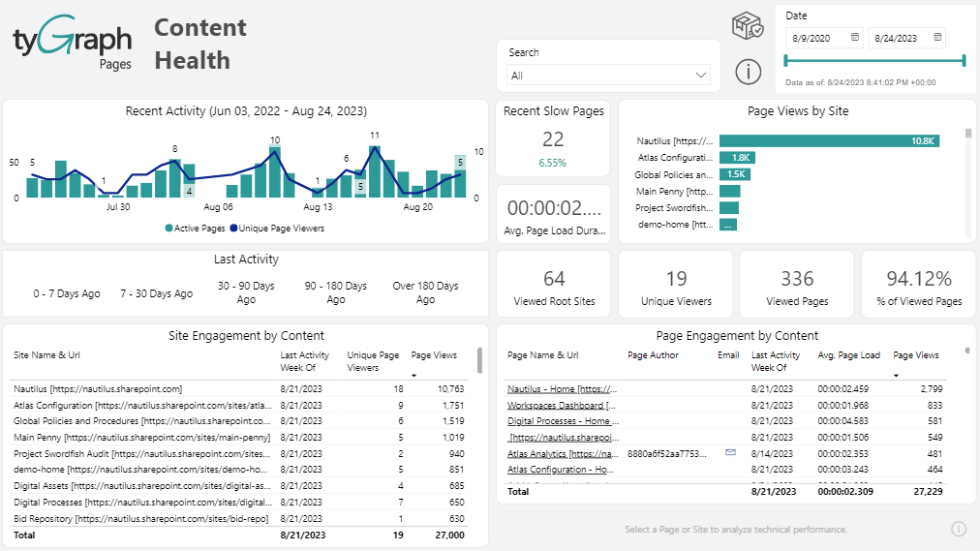Select the 7 - 30 Days Ago filter

[156, 293]
